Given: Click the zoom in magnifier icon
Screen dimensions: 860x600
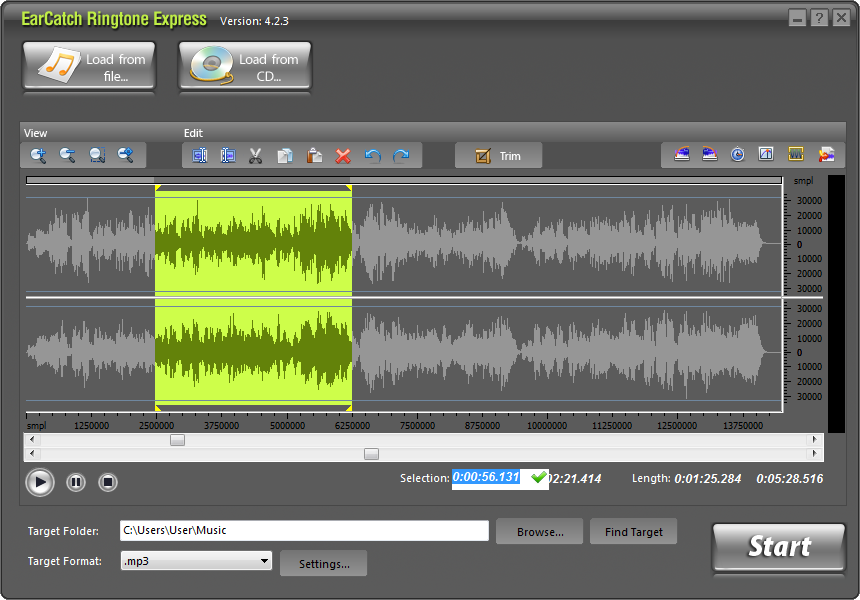Looking at the screenshot, I should (x=38, y=156).
